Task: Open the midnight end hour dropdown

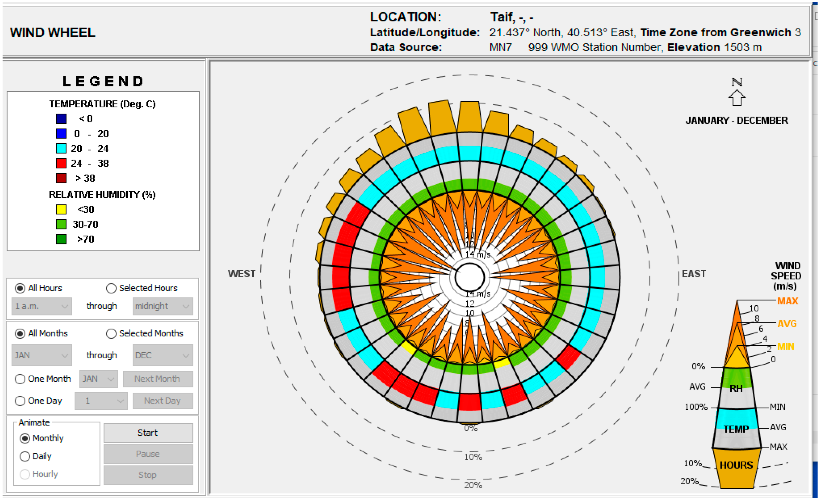Action: [163, 306]
